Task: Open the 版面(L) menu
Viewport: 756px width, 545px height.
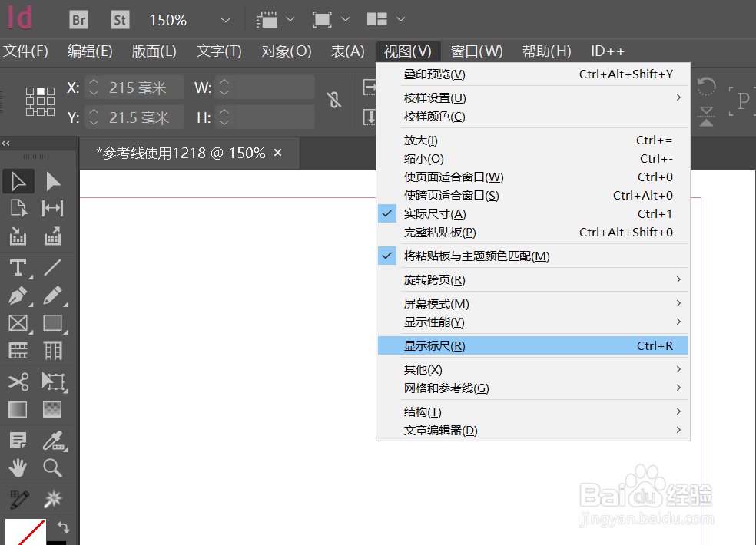Action: click(154, 51)
